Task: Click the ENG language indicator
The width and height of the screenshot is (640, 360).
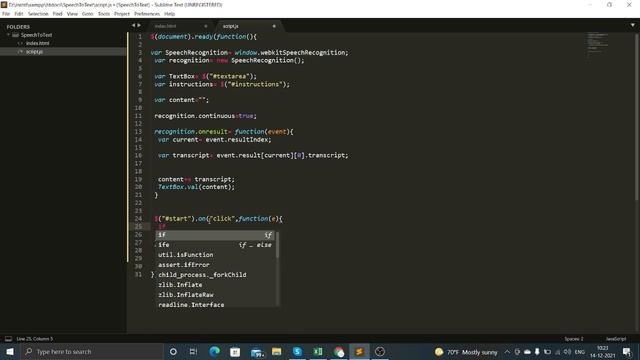Action: 580,352
